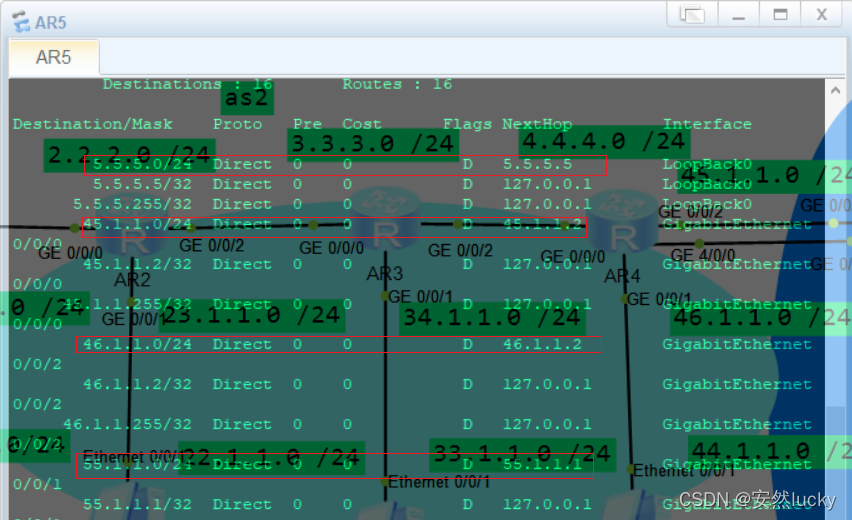Click the 'AR4' device name label
The height and width of the screenshot is (520, 852).
622,276
